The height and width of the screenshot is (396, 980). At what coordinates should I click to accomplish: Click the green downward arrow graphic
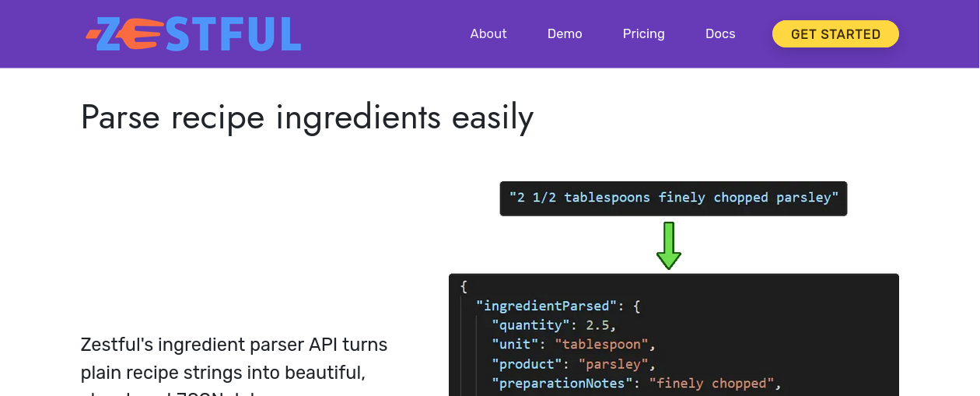click(x=669, y=245)
